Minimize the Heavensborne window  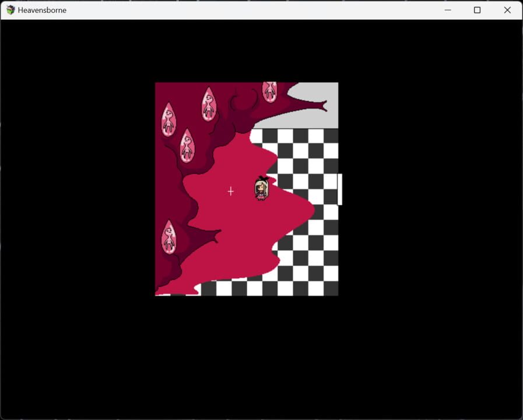(447, 10)
